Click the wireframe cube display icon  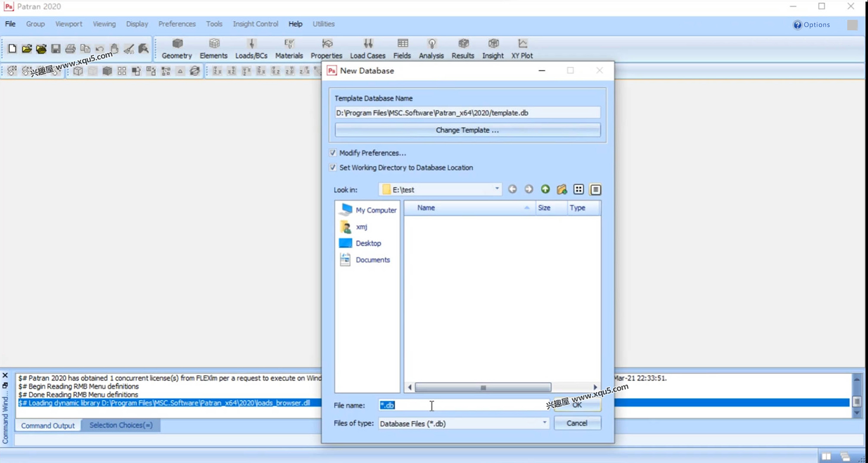point(78,71)
